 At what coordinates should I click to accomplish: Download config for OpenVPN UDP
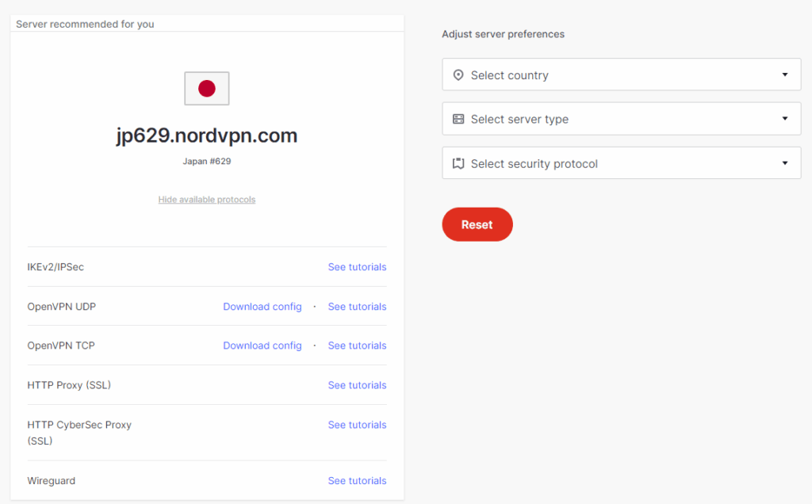pos(262,307)
